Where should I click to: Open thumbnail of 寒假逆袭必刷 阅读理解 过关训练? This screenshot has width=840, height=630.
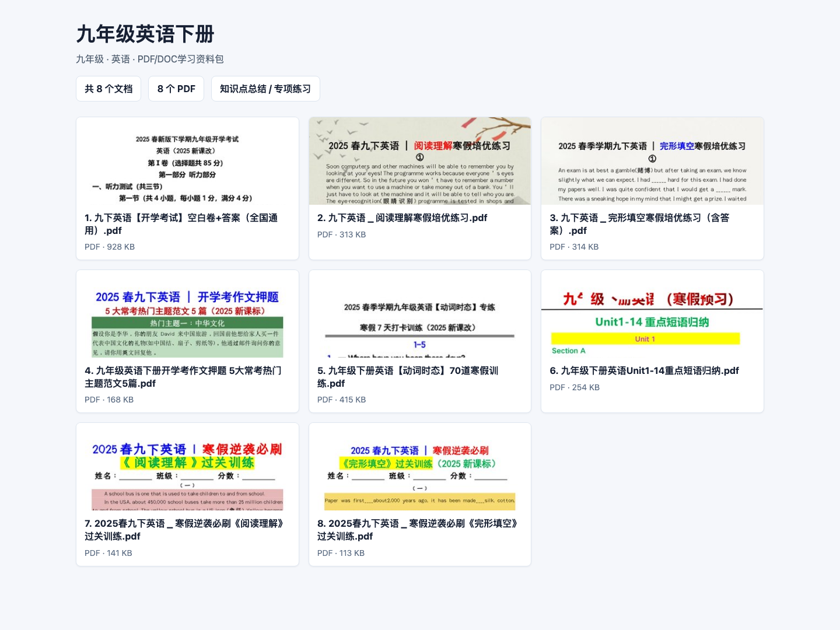coord(187,467)
